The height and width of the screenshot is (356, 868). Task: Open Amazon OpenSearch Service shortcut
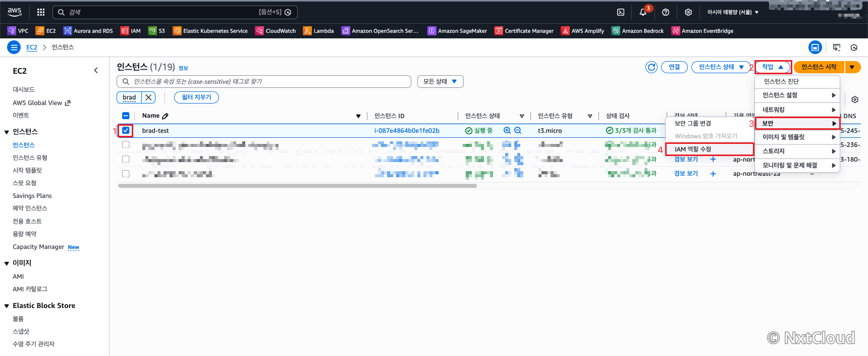click(380, 31)
